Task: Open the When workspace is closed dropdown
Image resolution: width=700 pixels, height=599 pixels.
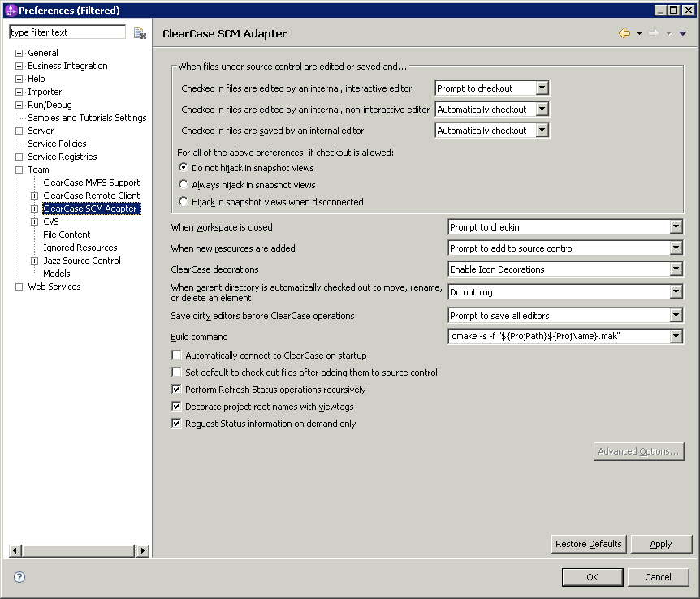Action: click(x=676, y=227)
